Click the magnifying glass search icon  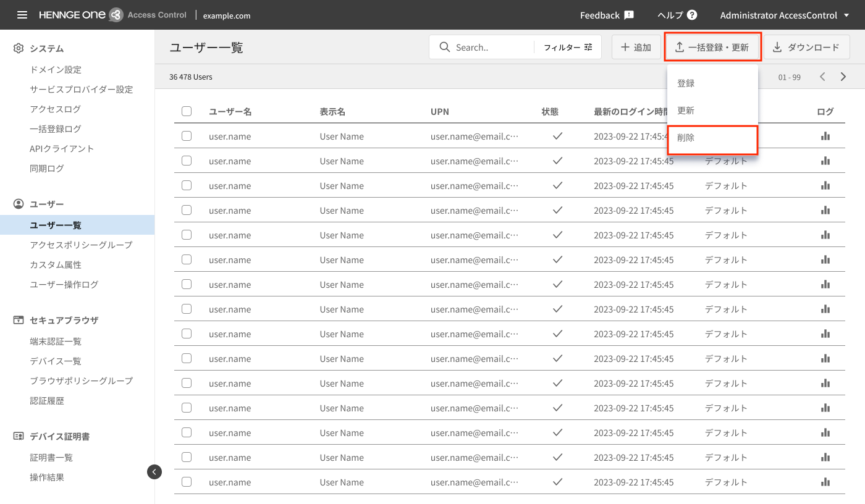click(444, 47)
